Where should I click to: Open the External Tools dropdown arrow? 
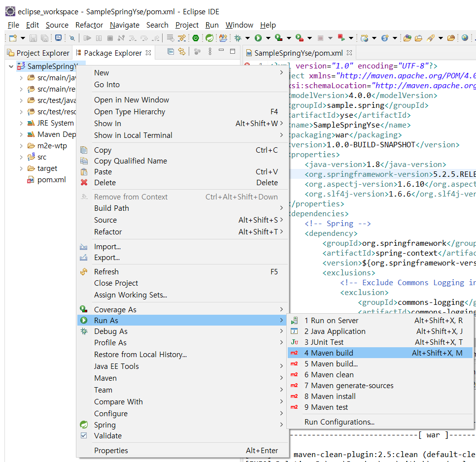pyautogui.click(x=309, y=38)
